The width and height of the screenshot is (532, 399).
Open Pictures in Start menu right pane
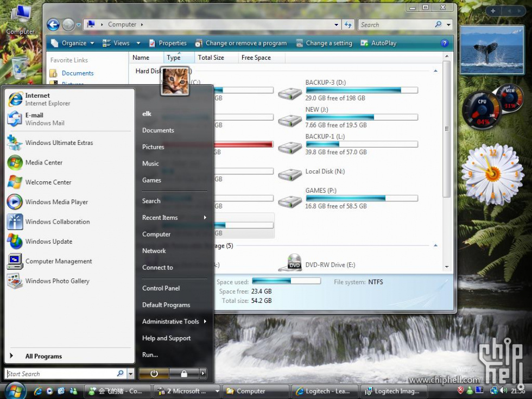point(153,147)
